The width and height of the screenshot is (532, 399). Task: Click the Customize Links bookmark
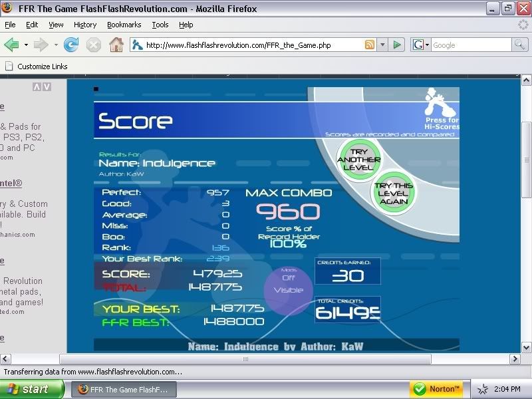[x=41, y=66]
